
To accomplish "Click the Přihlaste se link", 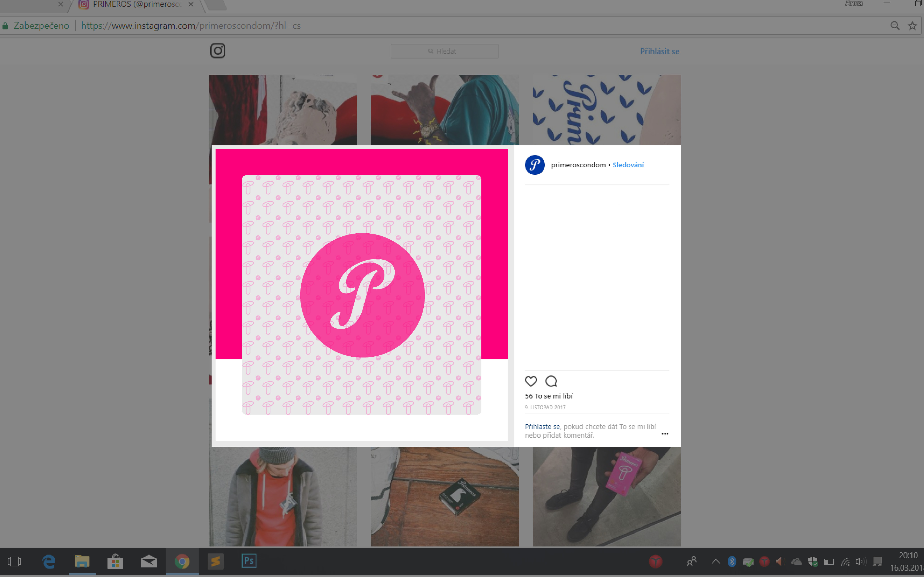I will pyautogui.click(x=542, y=426).
